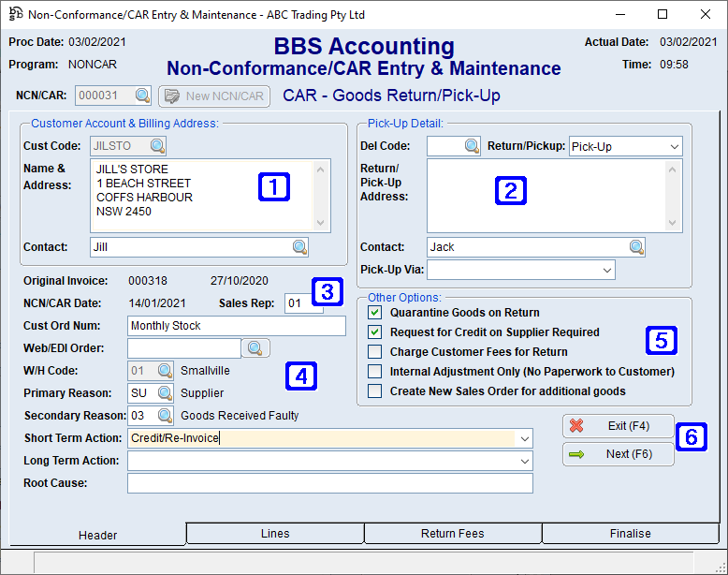Go to the Return Fees tab
This screenshot has width=728, height=575.
452,534
